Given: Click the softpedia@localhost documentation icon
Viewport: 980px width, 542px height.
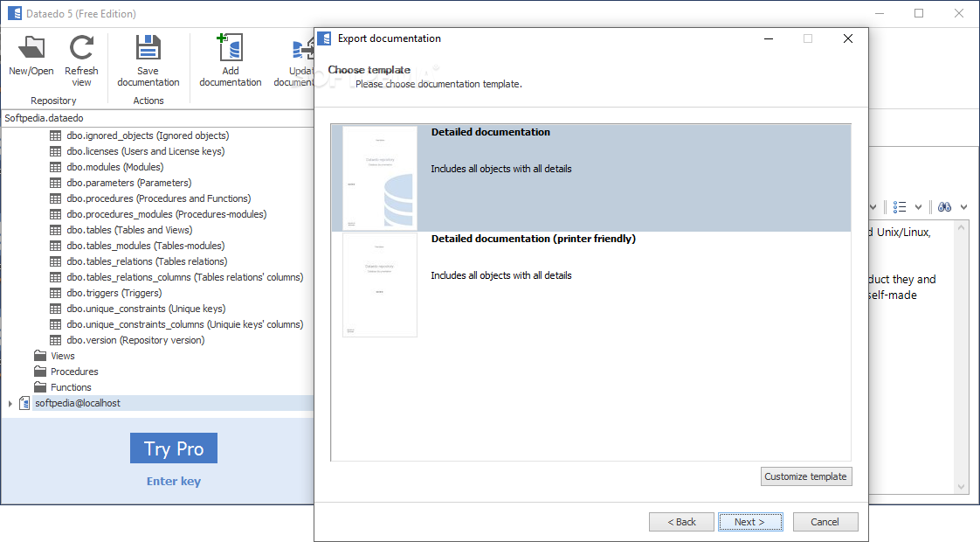Looking at the screenshot, I should click(24, 403).
